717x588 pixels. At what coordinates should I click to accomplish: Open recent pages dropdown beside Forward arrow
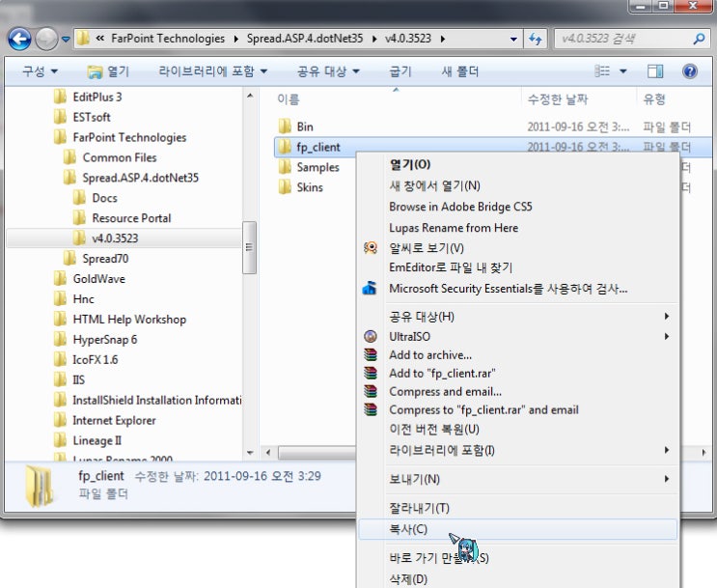66,40
